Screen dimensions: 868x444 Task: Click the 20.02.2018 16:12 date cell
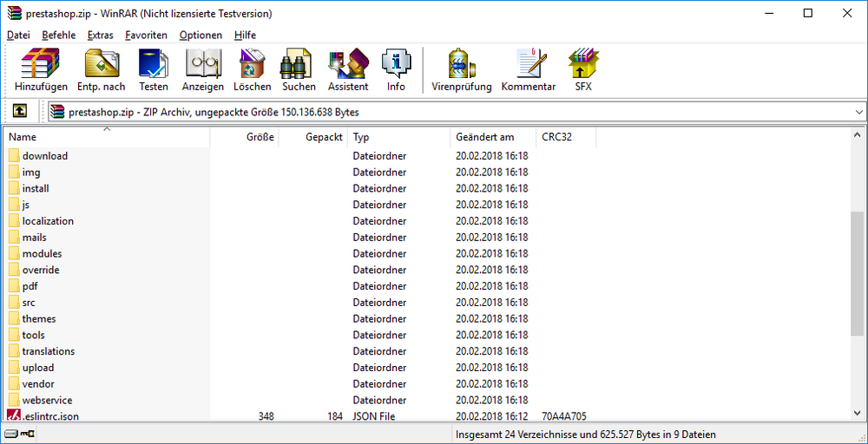pos(491,416)
